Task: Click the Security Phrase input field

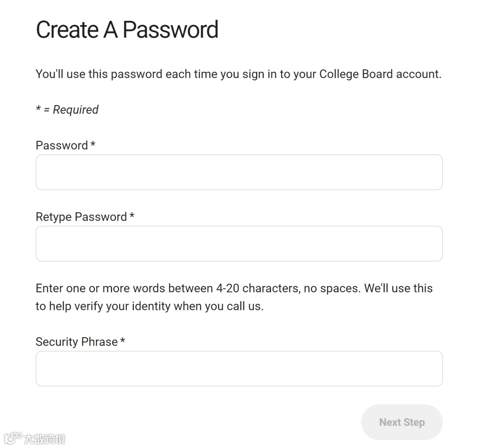Action: pos(239,368)
